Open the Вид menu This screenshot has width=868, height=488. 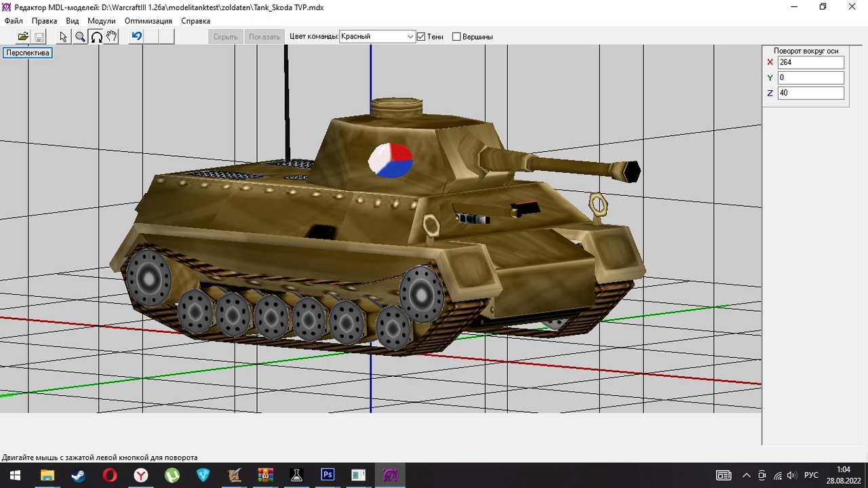(73, 21)
